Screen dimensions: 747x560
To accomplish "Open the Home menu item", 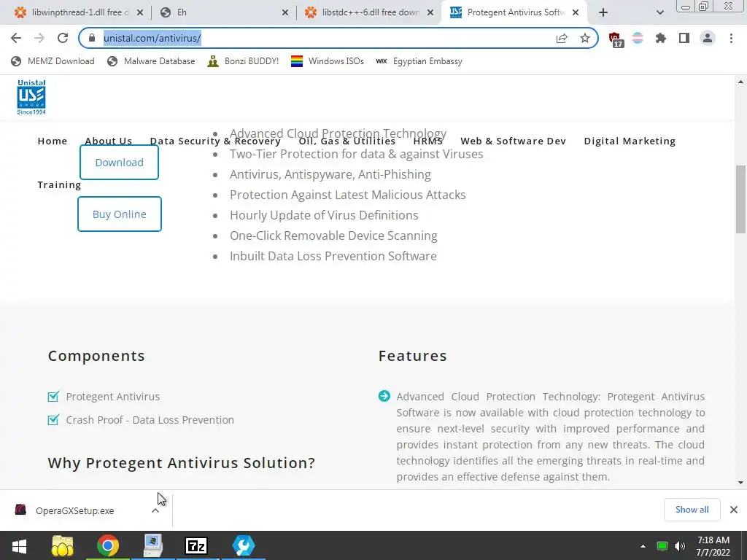I will tap(53, 141).
